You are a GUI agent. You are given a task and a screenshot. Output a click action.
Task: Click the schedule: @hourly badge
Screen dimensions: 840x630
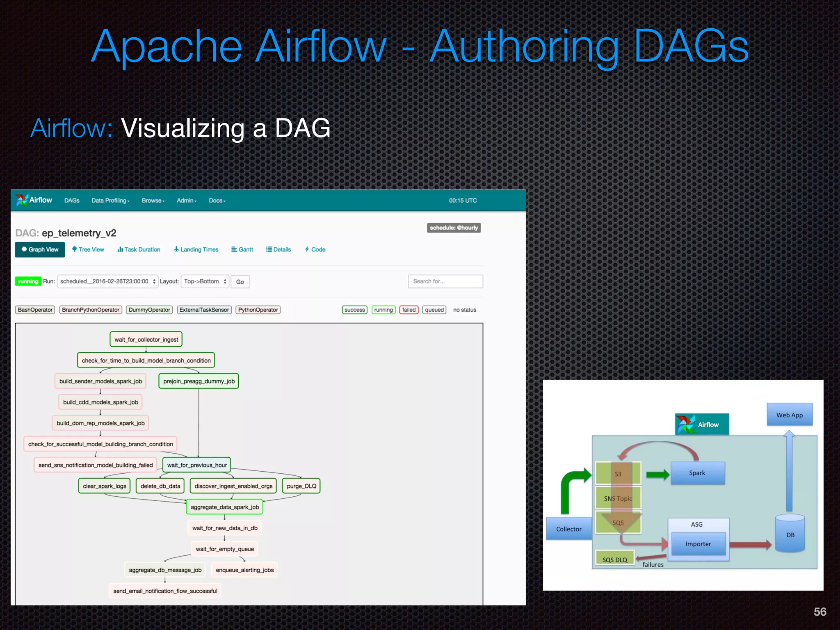454,228
